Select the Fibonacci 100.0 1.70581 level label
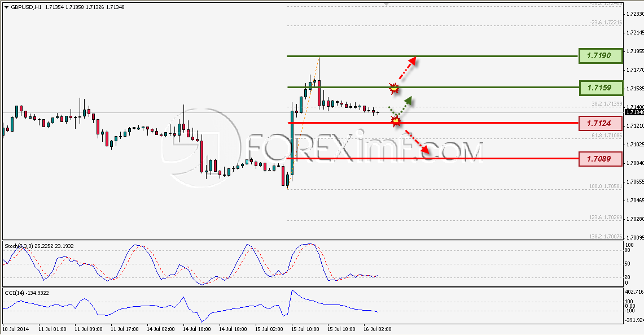Image resolution: width=644 pixels, height=335 pixels. [606, 186]
